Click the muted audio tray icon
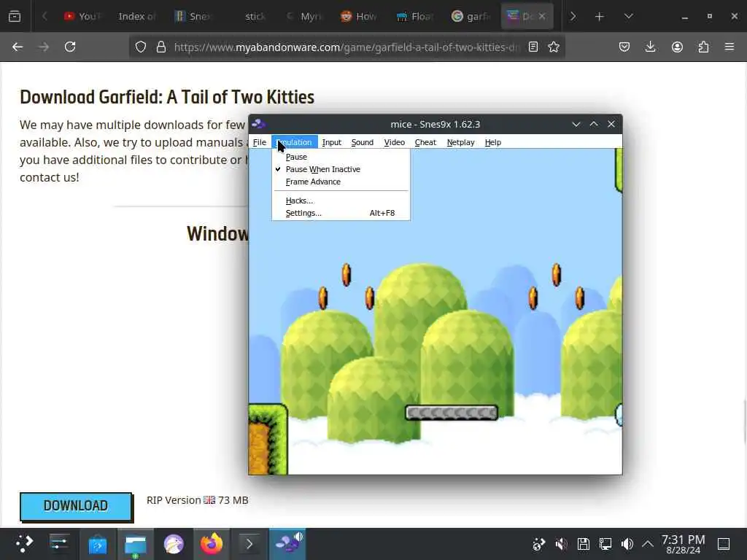The width and height of the screenshot is (747, 560). [561, 544]
